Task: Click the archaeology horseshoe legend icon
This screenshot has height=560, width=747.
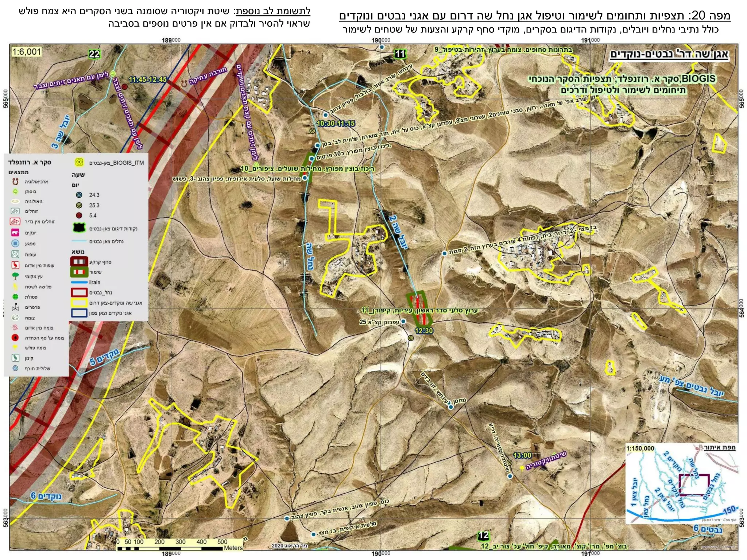Action: tap(15, 181)
